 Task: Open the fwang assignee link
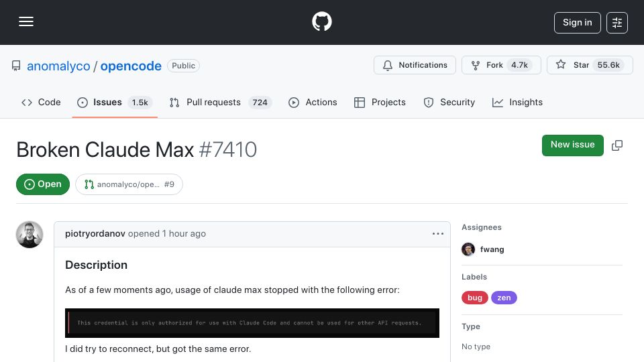pos(492,249)
